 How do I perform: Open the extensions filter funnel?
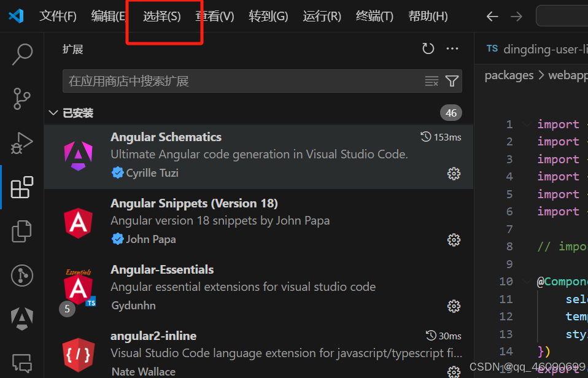point(452,80)
